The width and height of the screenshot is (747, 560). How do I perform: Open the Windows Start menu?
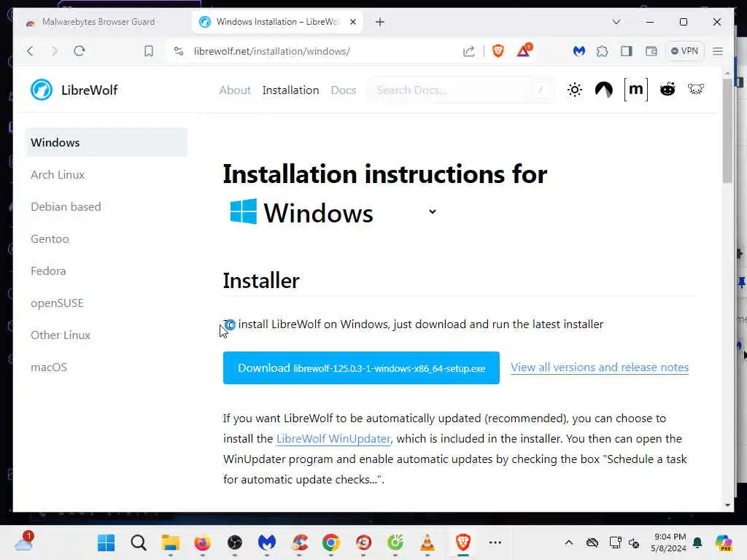pos(106,542)
